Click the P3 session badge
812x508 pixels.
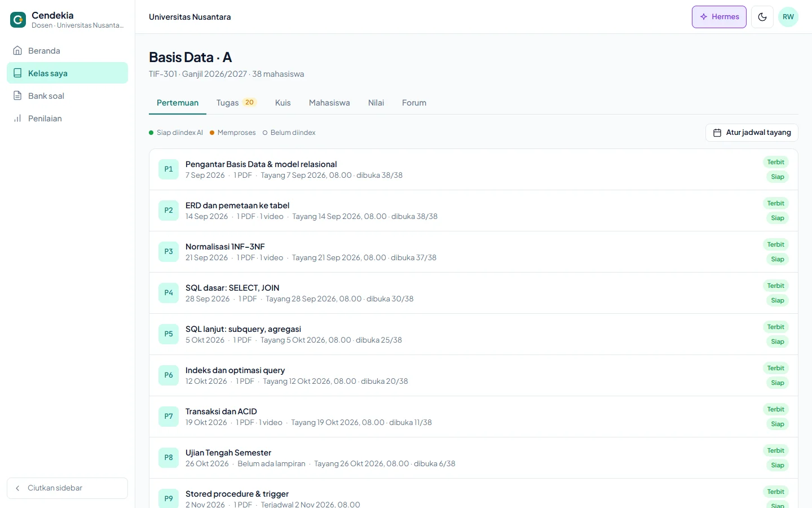tap(169, 252)
